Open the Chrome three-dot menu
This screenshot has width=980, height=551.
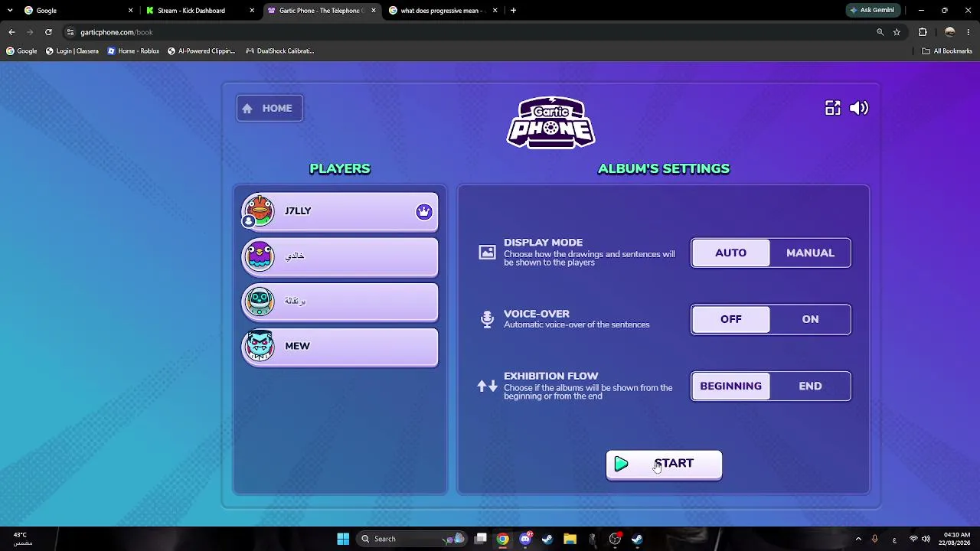969,32
